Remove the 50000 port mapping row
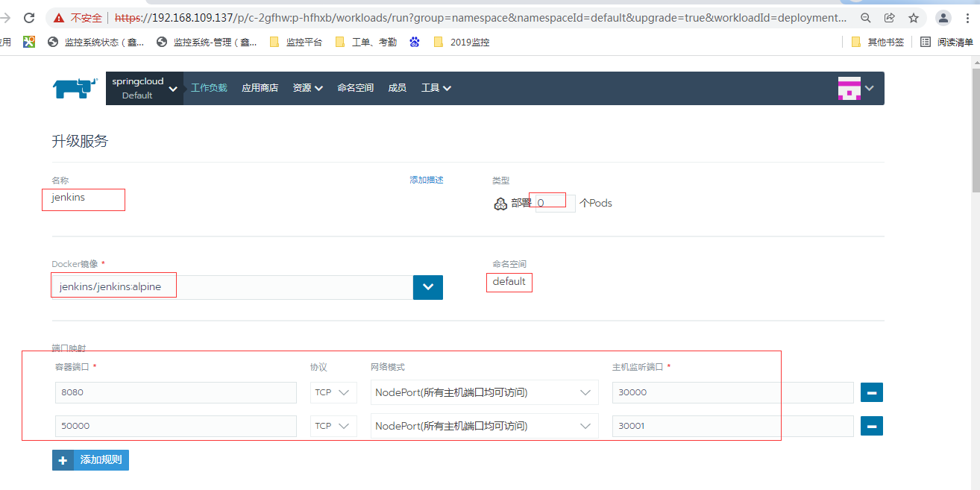980x490 pixels. point(872,426)
